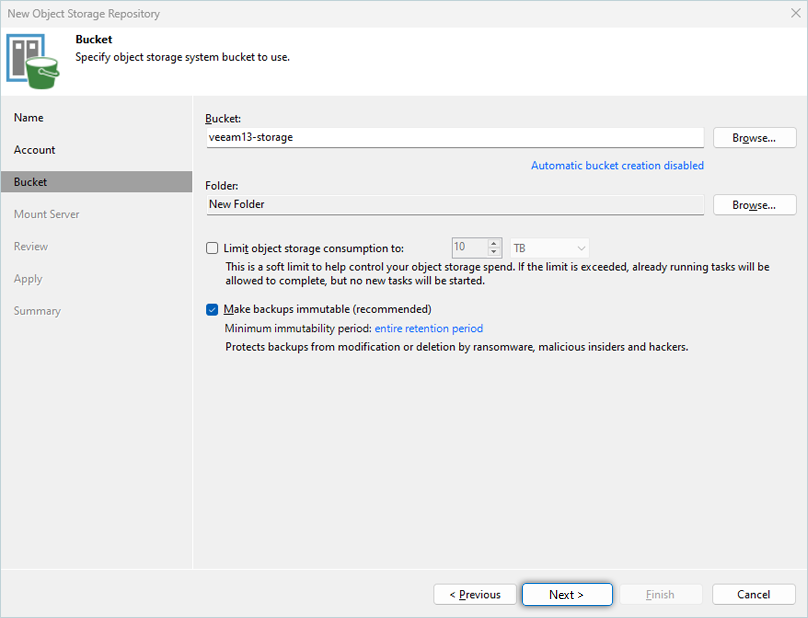Go to the Name wizard step

click(29, 118)
